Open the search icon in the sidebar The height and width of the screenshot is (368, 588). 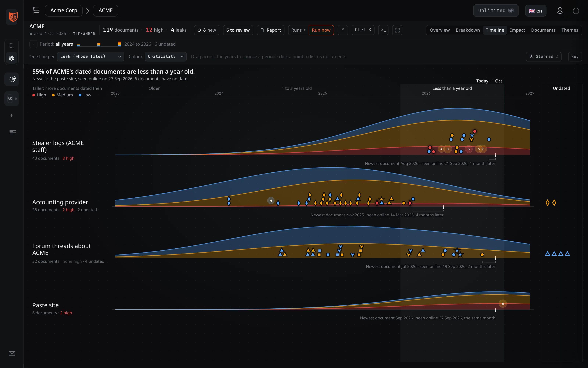pos(11,46)
